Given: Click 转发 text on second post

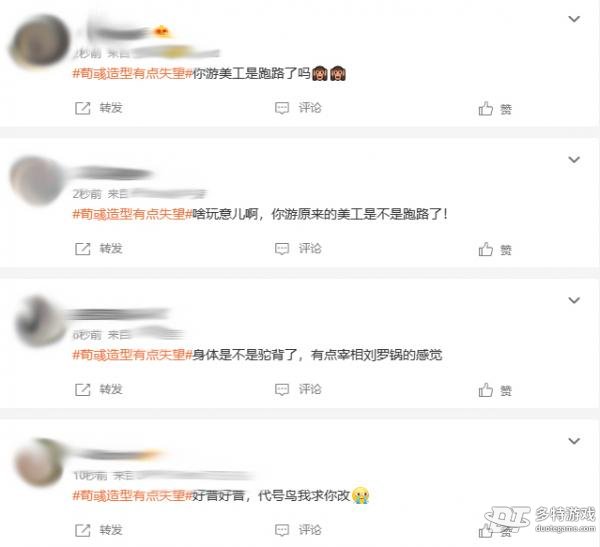Looking at the screenshot, I should pos(111,249).
